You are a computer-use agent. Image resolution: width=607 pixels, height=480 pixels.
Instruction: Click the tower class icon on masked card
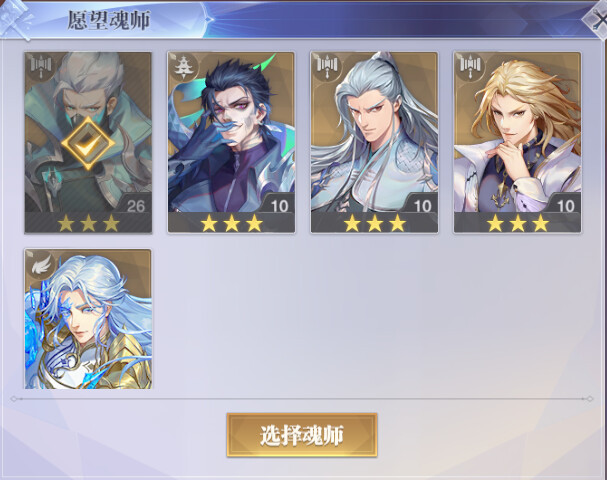40,66
